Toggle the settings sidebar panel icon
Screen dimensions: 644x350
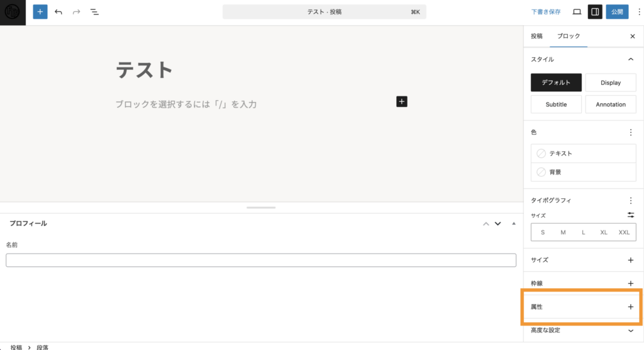click(x=595, y=12)
